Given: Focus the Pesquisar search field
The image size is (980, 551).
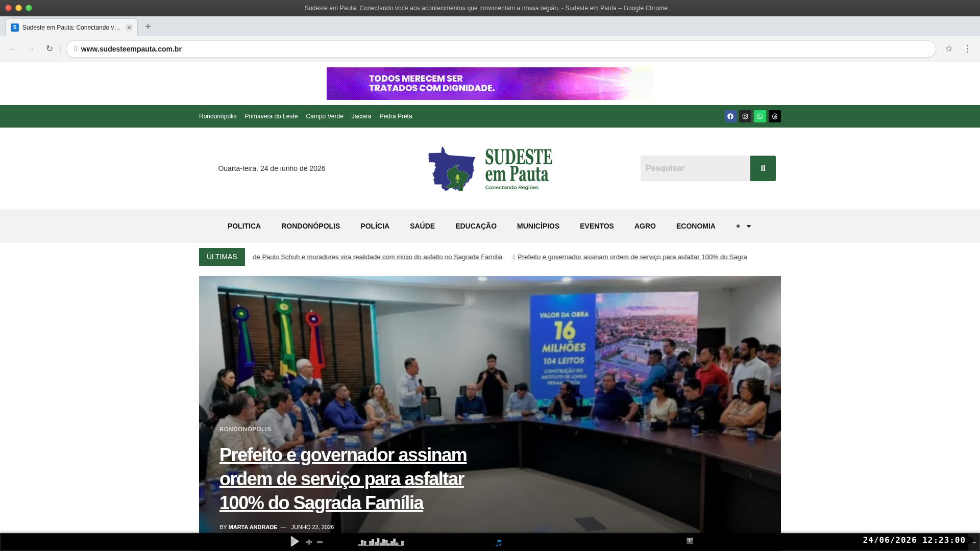Looking at the screenshot, I should point(695,168).
